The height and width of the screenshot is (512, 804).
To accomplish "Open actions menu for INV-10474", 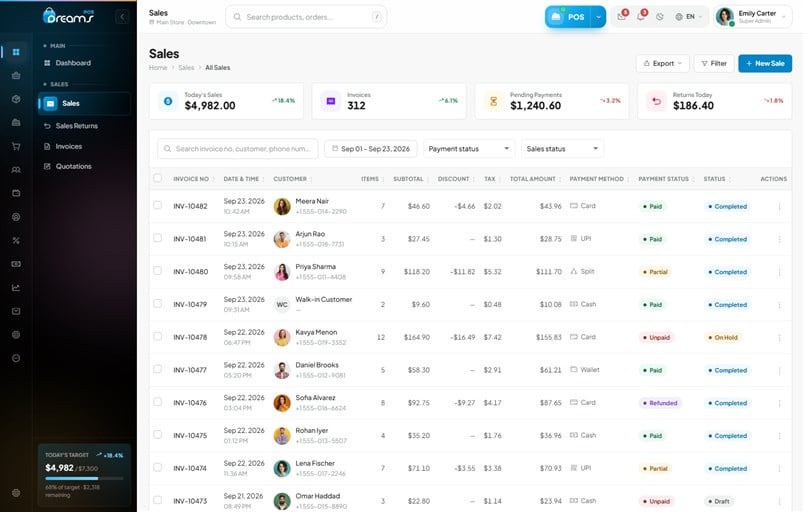I will tap(779, 469).
